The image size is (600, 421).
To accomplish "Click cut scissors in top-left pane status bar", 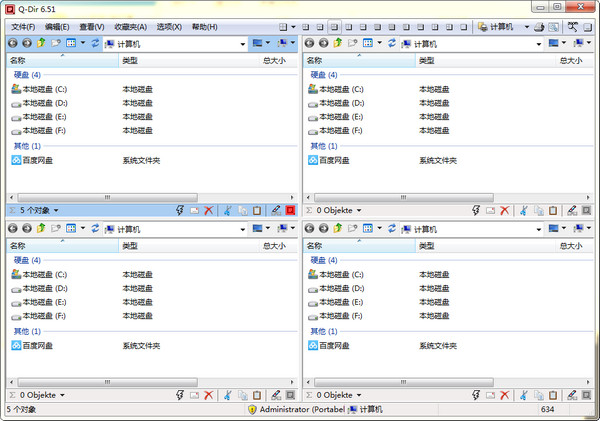I will point(228,210).
